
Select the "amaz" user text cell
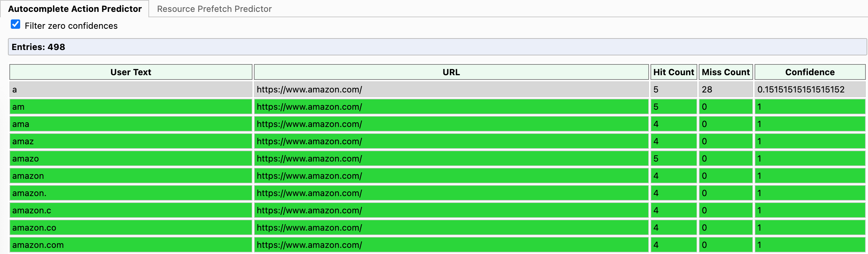pyautogui.click(x=131, y=141)
